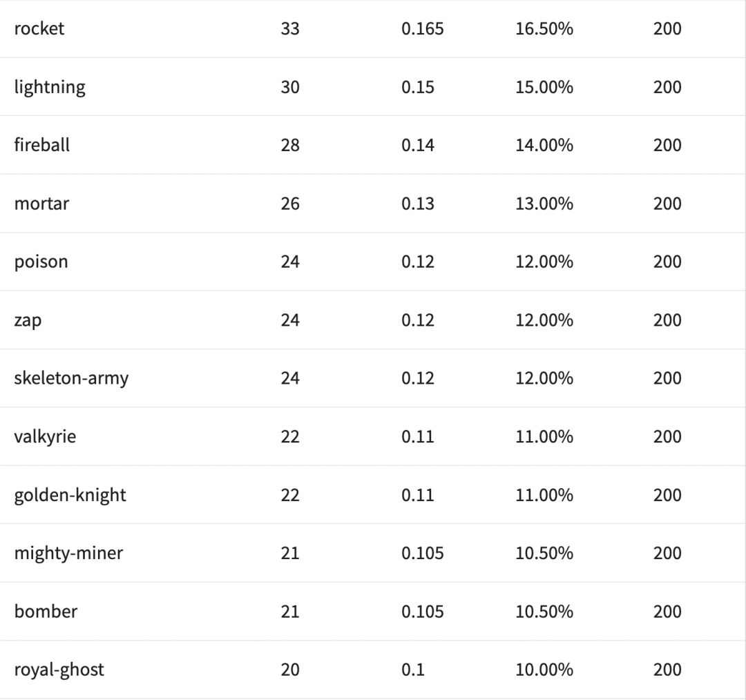
Task: Select the royal-ghost row name
Action: (59, 670)
